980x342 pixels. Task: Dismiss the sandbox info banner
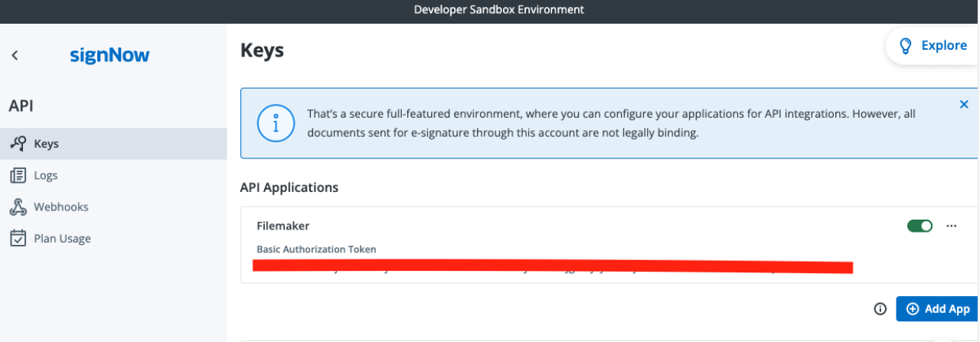(x=964, y=104)
